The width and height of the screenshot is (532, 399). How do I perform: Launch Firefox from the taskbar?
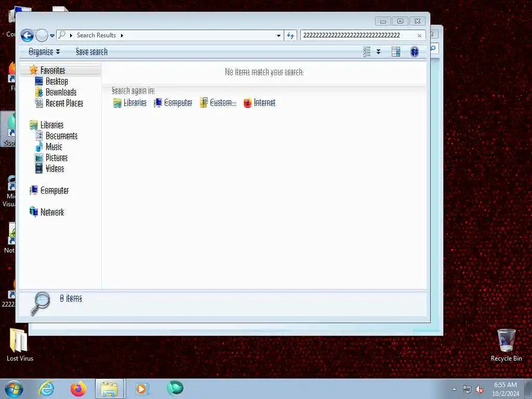click(78, 389)
